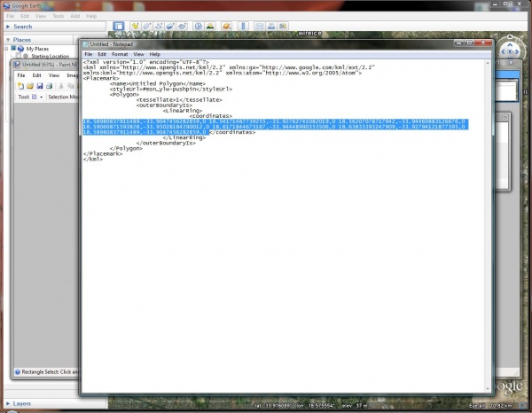This screenshot has height=413, width=532.
Task: Collapse the Places panel
Action: (8, 40)
